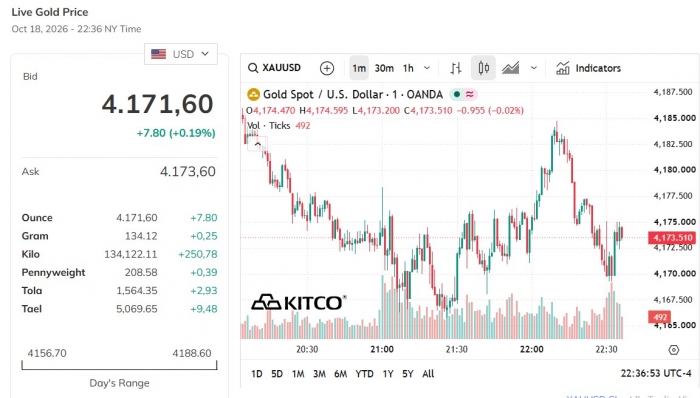Click the gold coin symbol icon
Viewport: 700px width, 398px height.
(x=253, y=95)
